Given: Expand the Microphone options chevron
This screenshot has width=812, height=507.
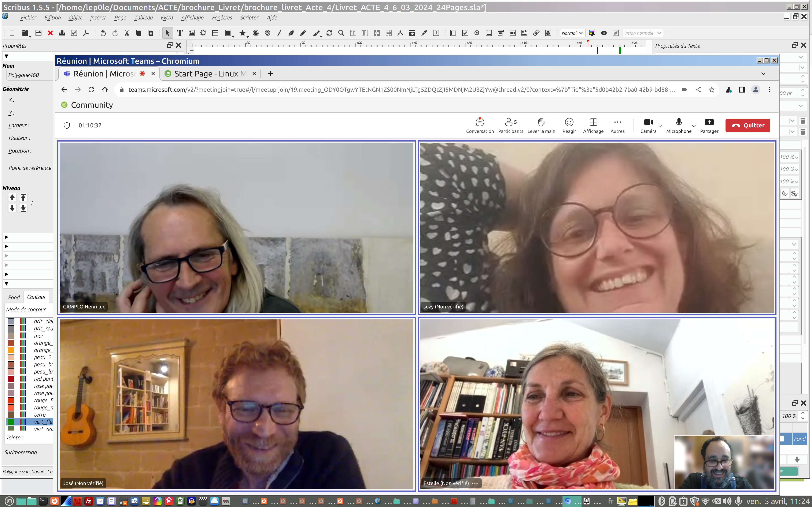Looking at the screenshot, I should (x=694, y=126).
